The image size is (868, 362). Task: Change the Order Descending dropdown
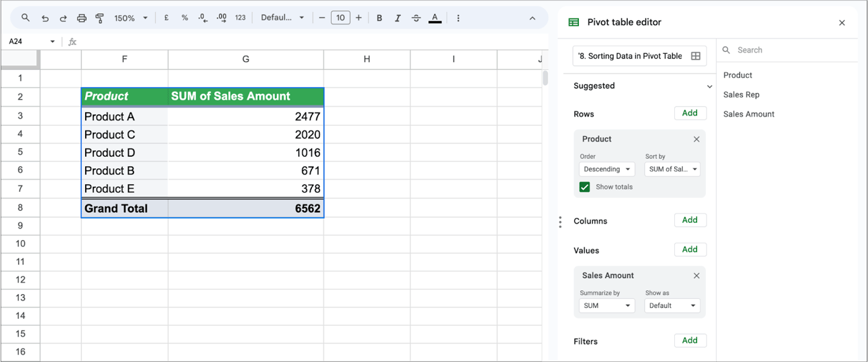click(607, 169)
